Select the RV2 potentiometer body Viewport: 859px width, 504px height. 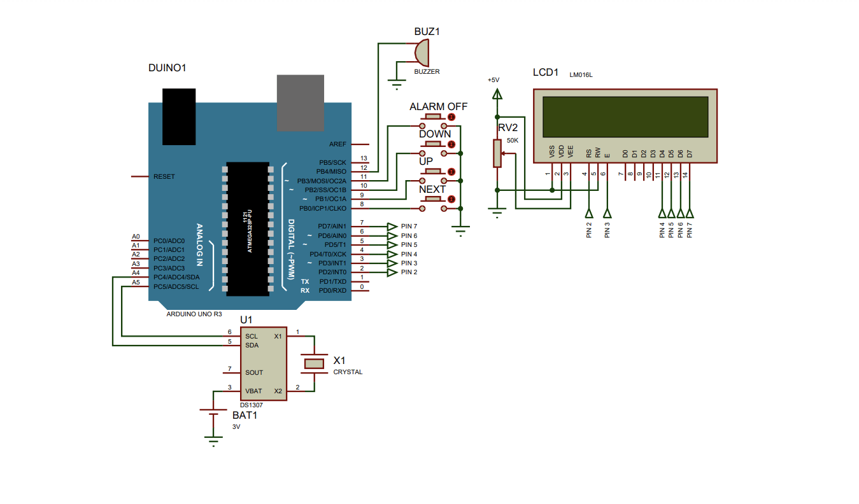497,153
